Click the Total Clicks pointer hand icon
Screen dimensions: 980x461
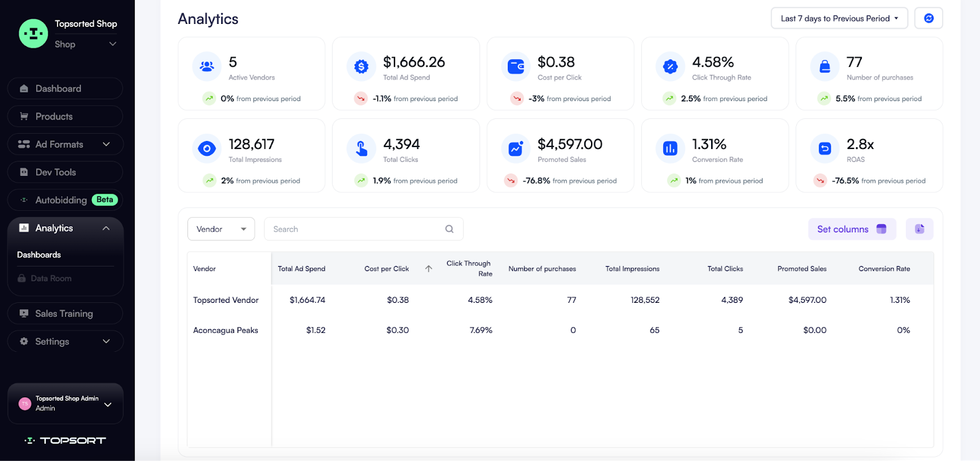tap(361, 148)
